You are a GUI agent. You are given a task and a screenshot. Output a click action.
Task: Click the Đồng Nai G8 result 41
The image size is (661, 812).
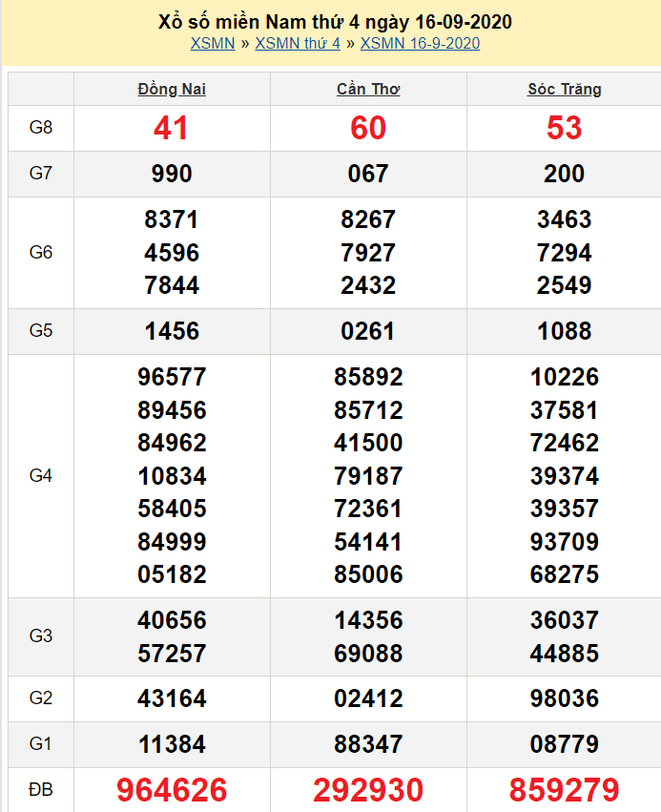click(172, 128)
